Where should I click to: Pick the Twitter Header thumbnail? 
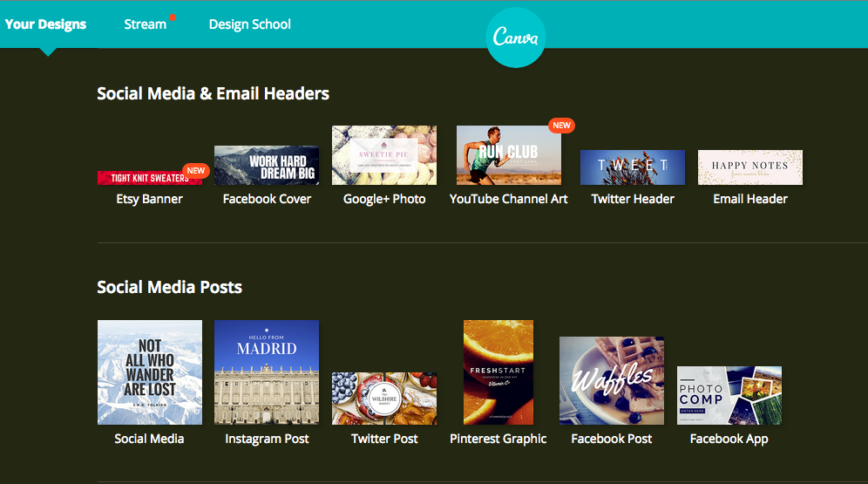[632, 167]
